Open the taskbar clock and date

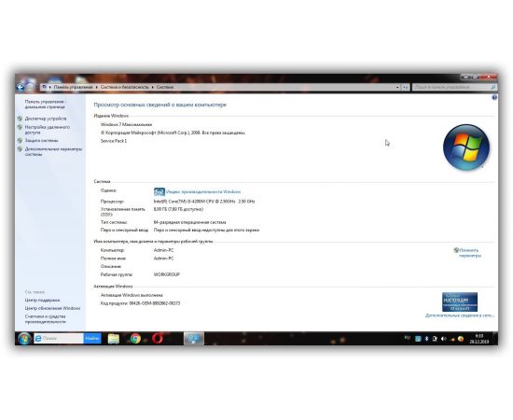point(479,339)
